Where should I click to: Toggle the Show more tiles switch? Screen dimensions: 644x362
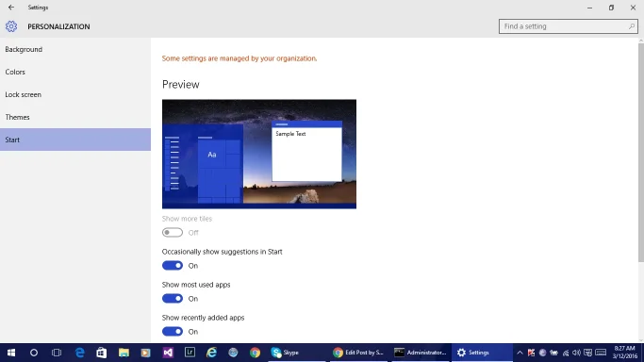tap(173, 233)
